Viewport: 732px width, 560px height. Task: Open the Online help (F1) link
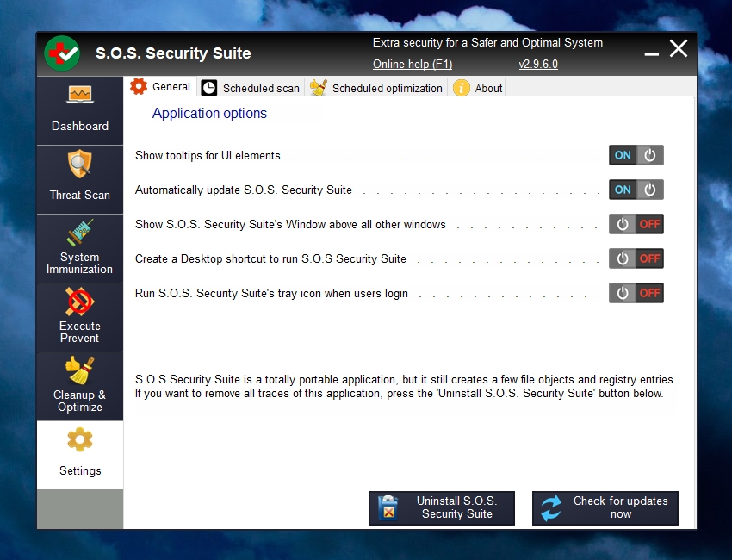[x=413, y=64]
